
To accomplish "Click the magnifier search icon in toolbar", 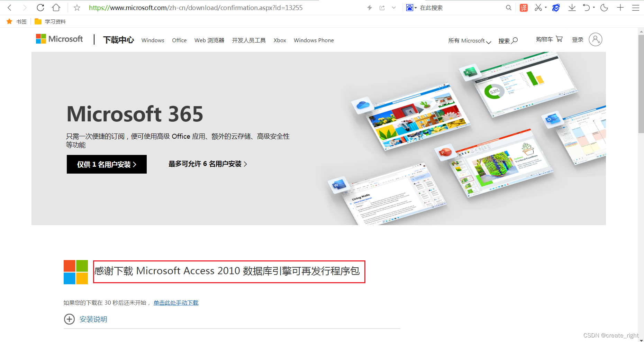I will click(x=508, y=8).
